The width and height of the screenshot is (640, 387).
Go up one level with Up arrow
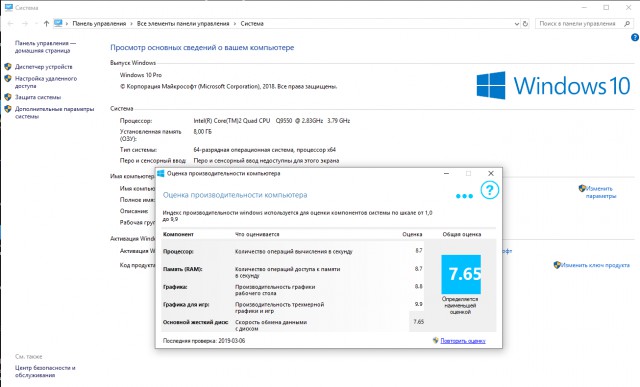click(x=46, y=24)
